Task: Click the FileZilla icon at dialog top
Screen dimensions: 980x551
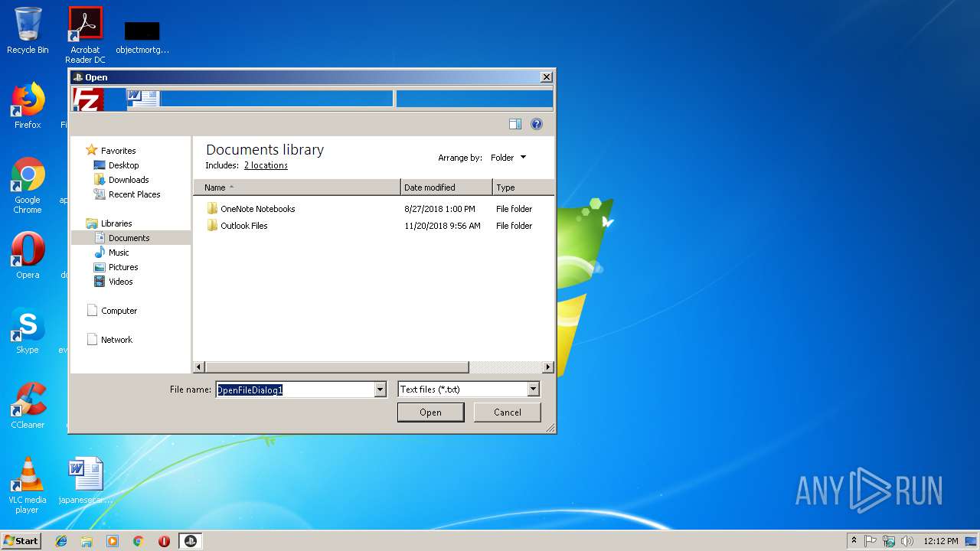Action: coord(88,99)
